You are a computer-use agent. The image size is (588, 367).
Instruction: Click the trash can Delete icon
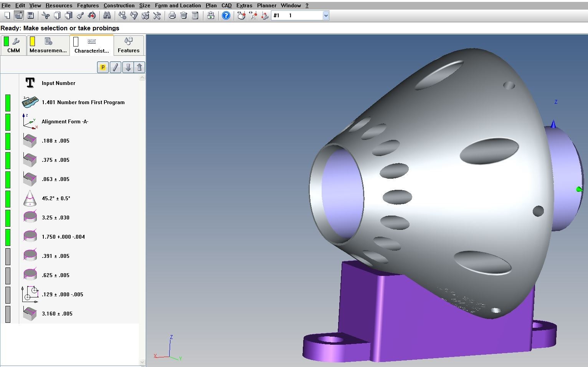tap(184, 15)
